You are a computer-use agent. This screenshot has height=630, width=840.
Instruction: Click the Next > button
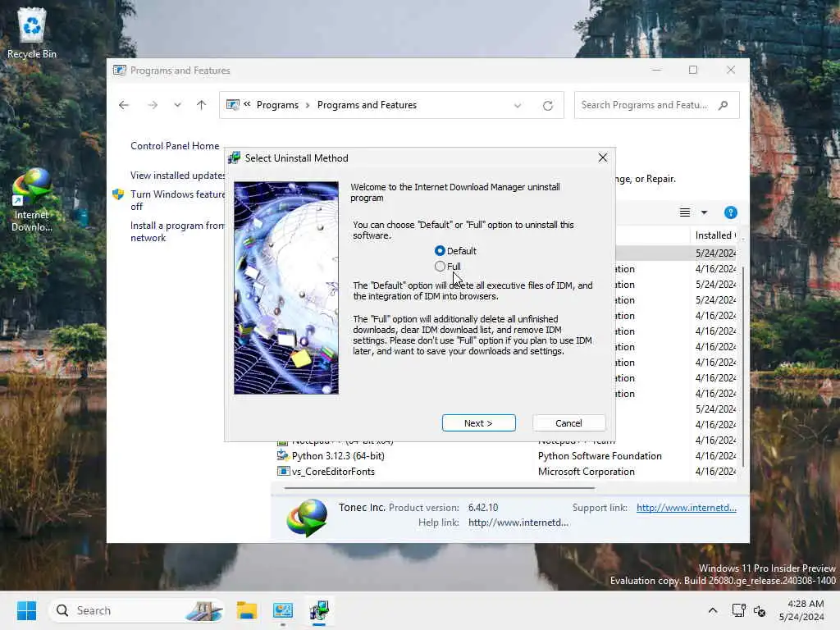[478, 423]
